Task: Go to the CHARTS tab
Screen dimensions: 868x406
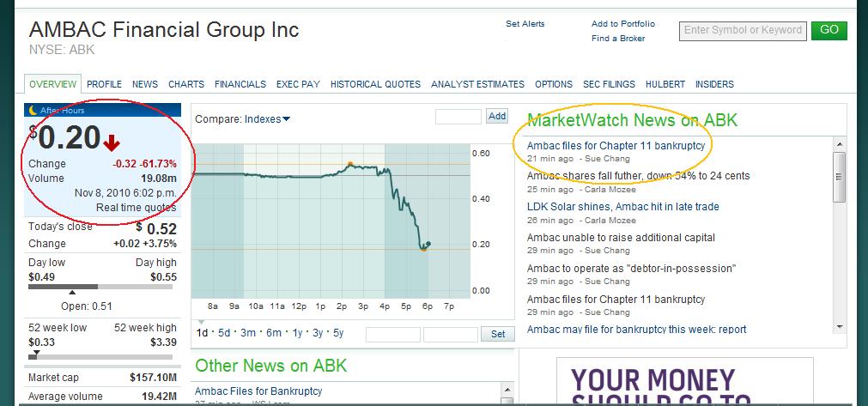Action: point(186,84)
